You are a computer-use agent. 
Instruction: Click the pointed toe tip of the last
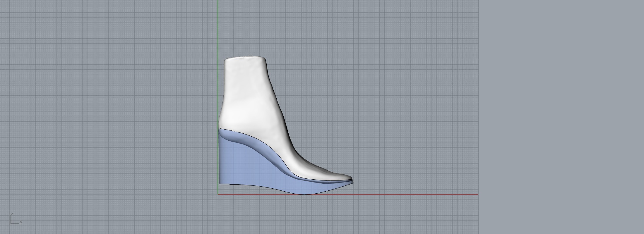351,179
